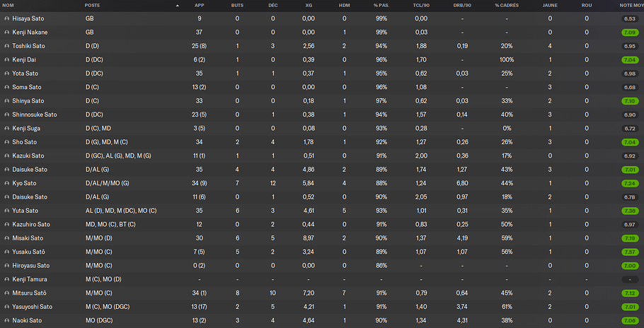Click the player icon next to Kenji Tamura
Image resolution: width=644 pixels, height=328 pixels.
[6, 279]
